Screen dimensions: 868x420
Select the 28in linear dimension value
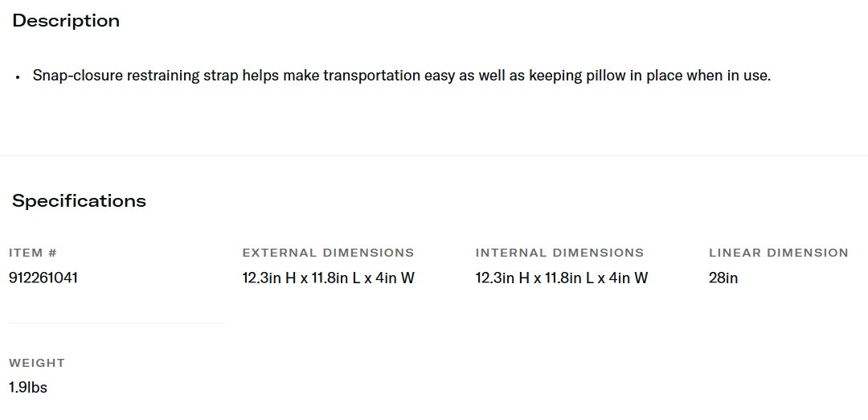[x=723, y=278]
